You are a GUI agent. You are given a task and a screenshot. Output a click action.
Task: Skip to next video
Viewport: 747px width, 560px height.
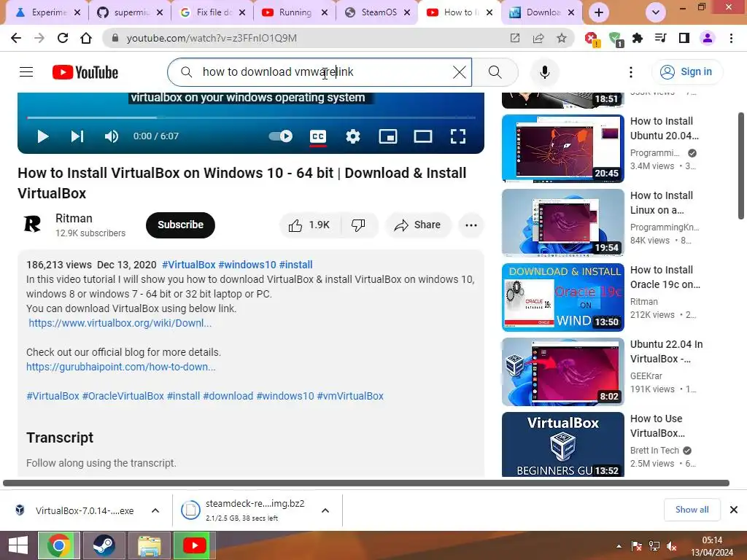click(x=77, y=136)
